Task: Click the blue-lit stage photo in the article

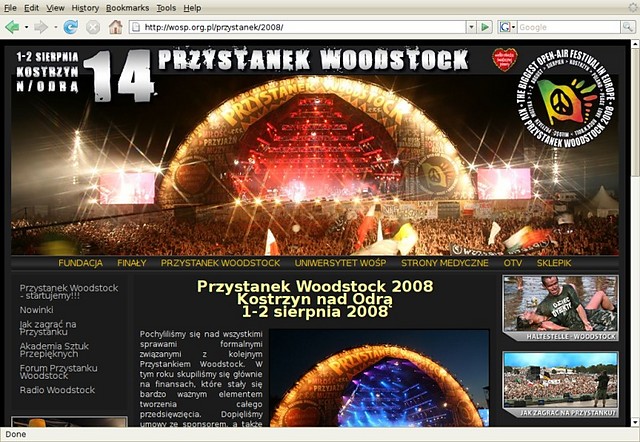Action: coord(379,378)
